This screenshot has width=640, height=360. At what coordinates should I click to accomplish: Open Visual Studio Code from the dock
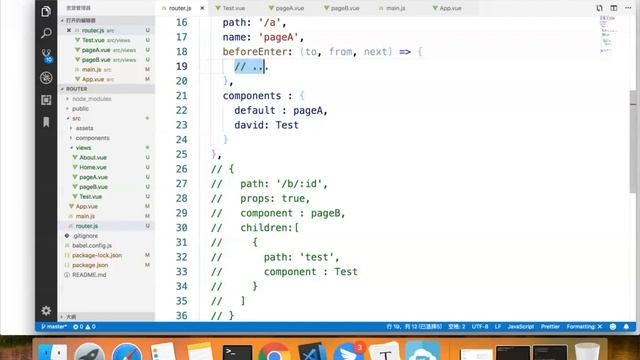[x=311, y=352]
